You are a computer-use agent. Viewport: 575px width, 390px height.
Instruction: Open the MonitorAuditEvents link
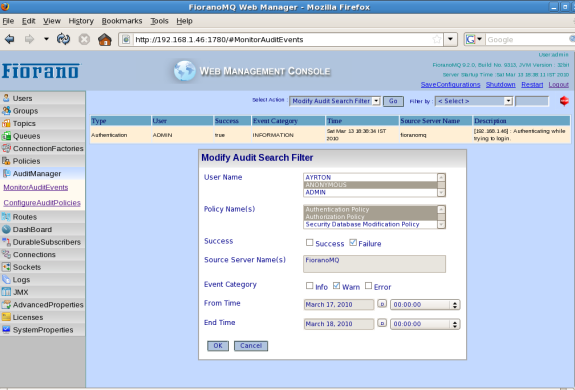click(36, 187)
